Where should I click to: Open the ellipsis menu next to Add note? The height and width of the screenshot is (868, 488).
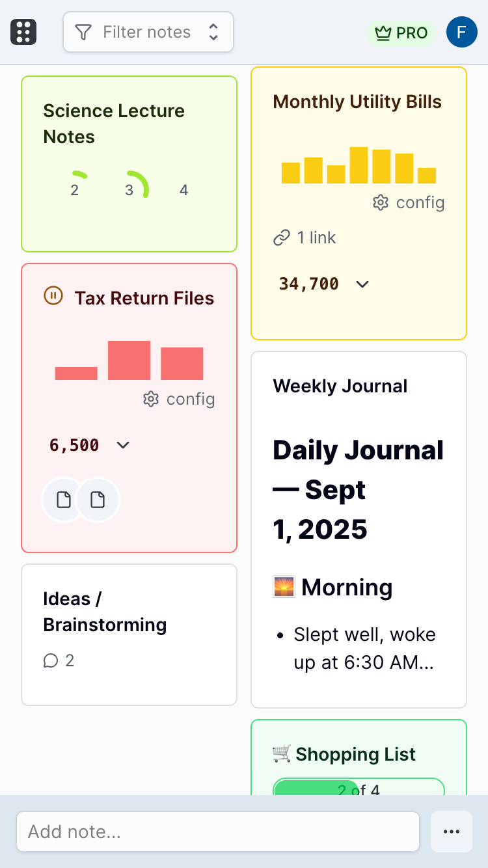[452, 831]
